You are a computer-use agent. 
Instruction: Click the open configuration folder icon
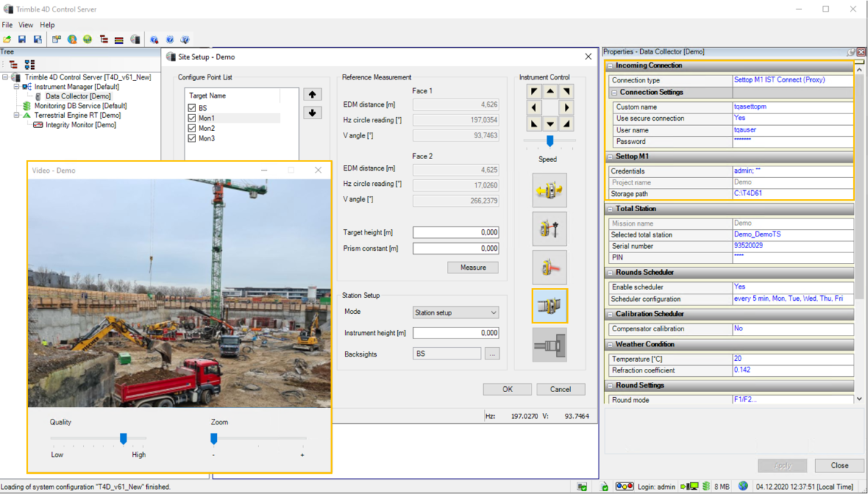(7, 40)
